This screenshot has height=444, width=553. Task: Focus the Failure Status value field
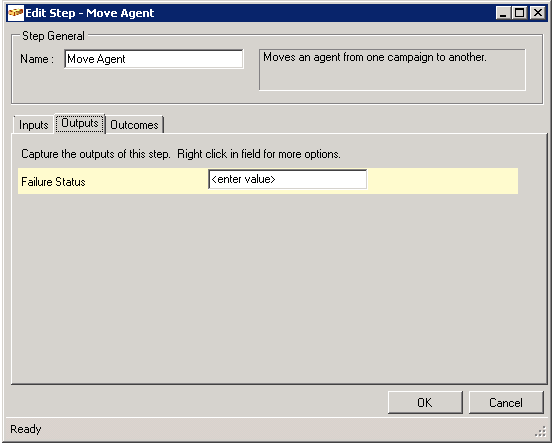[287, 179]
